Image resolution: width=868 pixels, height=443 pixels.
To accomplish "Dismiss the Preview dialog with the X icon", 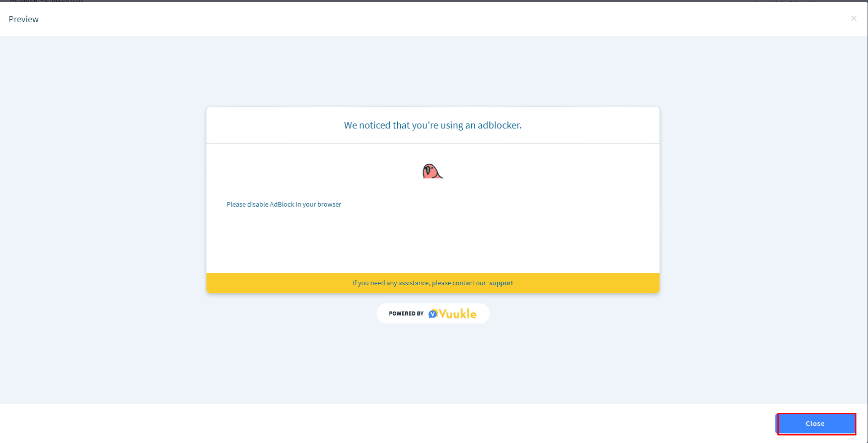I will coord(854,19).
